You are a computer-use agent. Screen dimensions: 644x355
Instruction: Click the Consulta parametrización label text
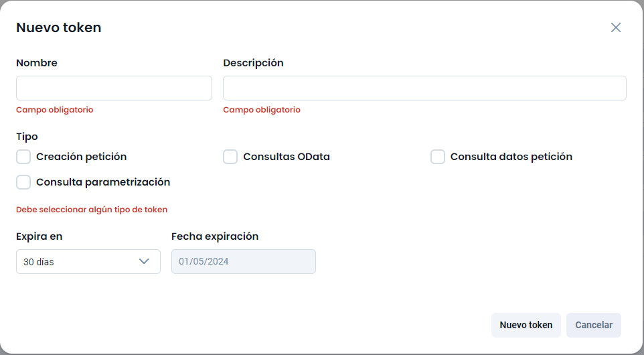pyautogui.click(x=103, y=182)
